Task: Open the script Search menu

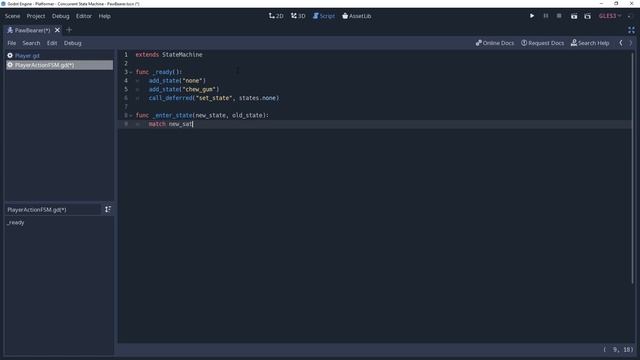Action: pyautogui.click(x=31, y=43)
